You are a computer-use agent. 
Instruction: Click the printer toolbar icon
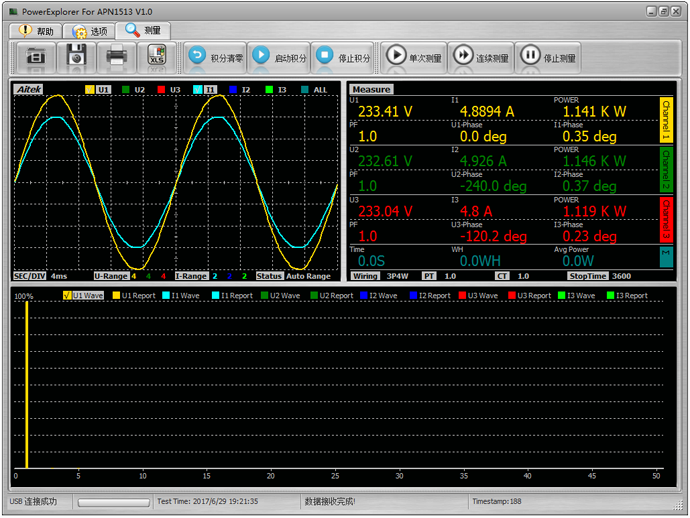tap(116, 57)
